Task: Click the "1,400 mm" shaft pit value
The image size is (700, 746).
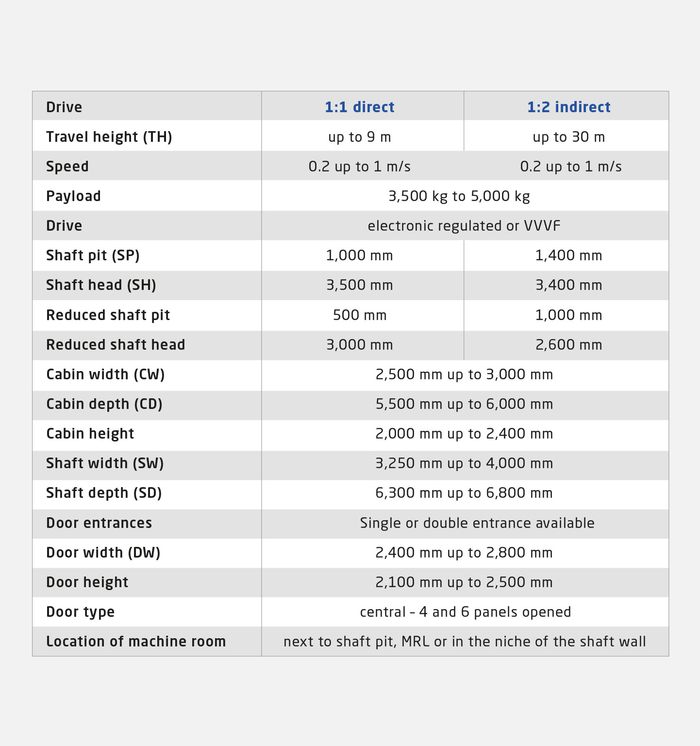Action: click(x=568, y=255)
